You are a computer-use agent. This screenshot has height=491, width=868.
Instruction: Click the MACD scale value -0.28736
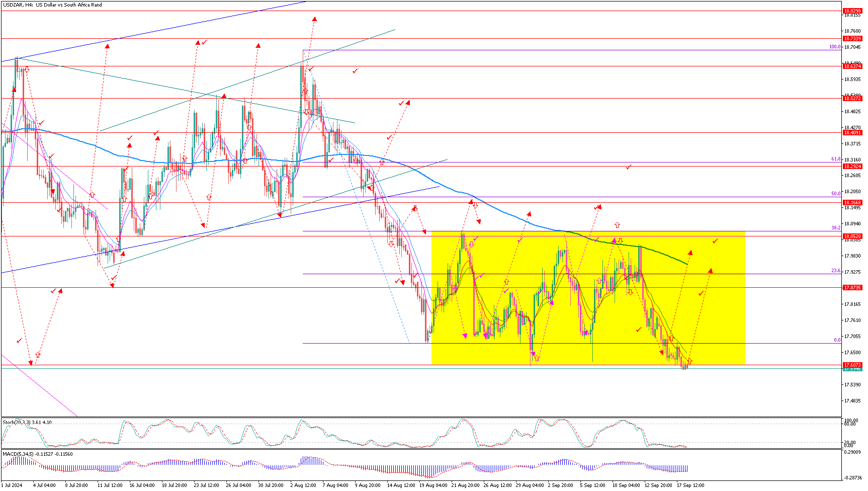852,478
